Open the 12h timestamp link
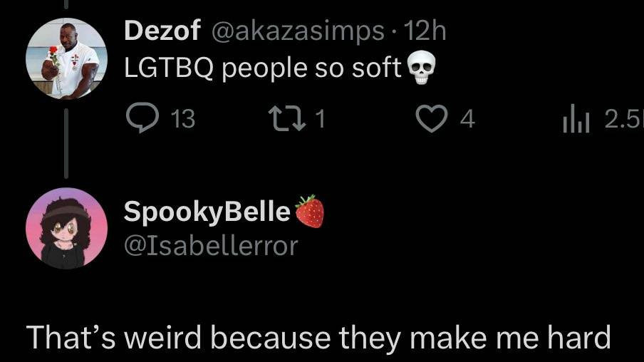 [425, 31]
